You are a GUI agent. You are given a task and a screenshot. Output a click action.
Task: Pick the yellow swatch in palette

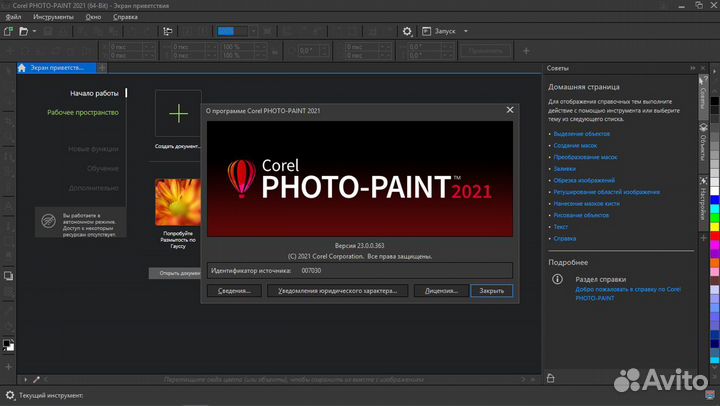click(x=715, y=226)
